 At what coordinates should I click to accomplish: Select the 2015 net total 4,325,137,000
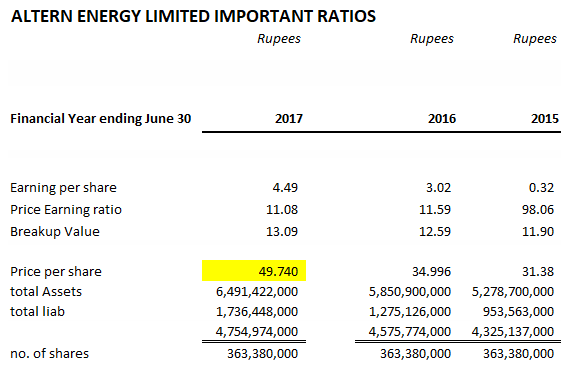(513, 331)
